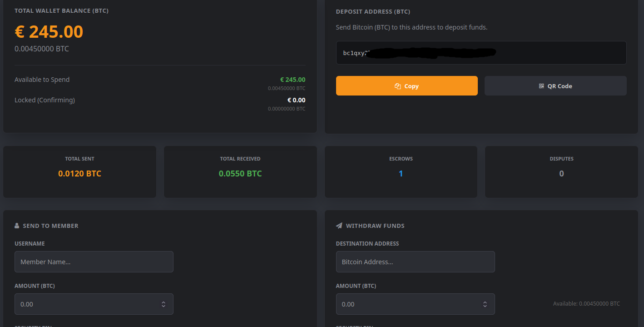Click the Destination Address label
Viewport: 644px width, 327px height.
tap(367, 244)
